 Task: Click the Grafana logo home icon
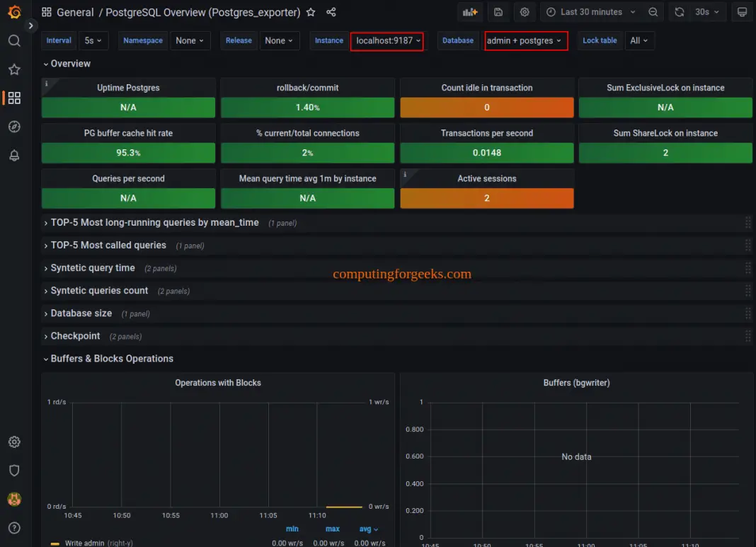click(14, 12)
